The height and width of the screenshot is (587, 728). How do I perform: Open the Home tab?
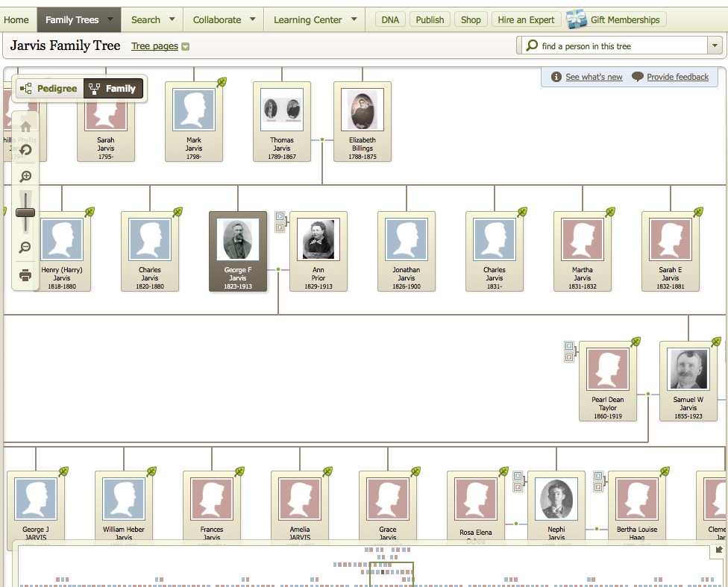[x=16, y=19]
